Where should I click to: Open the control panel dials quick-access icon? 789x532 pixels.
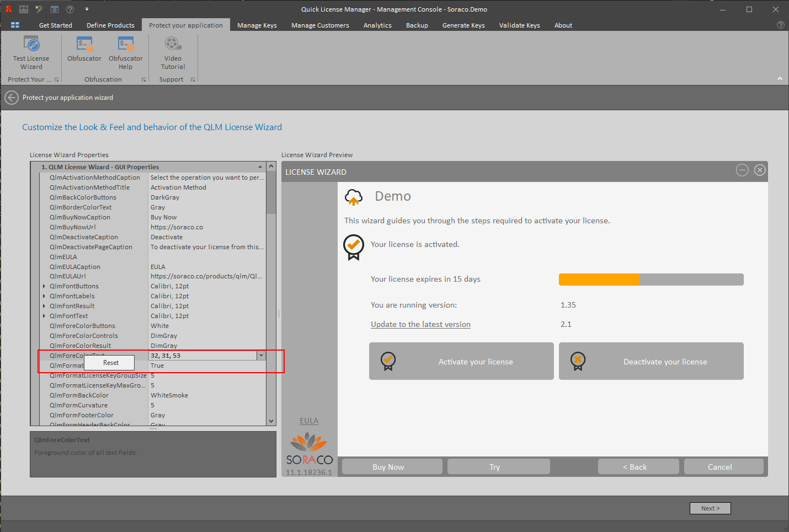tap(24, 9)
